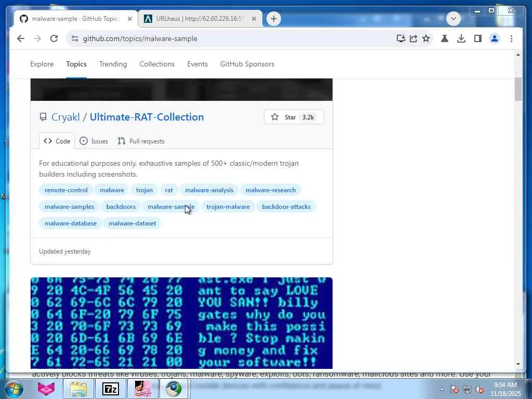
Task: Open the malware-database topic tag
Action: pos(71,223)
